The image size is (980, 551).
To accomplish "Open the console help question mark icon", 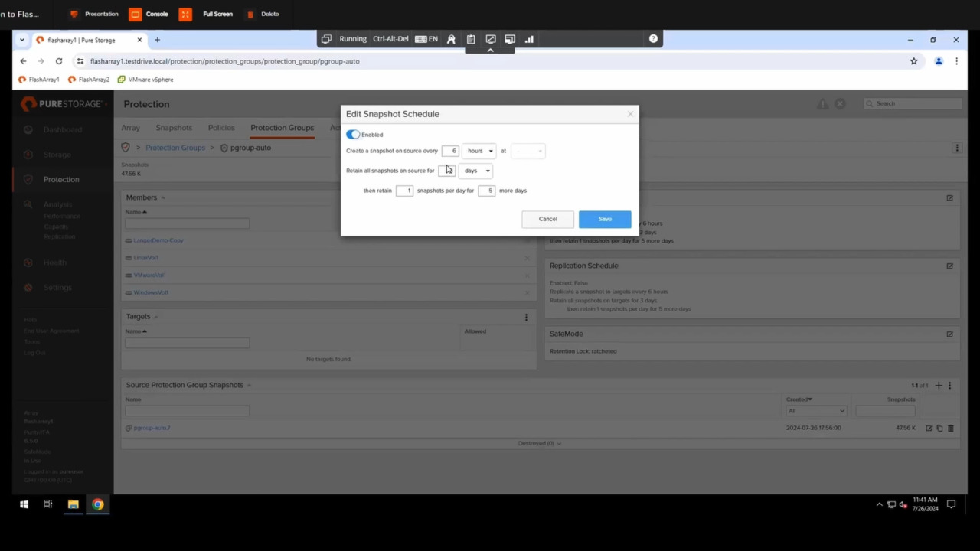I will click(x=653, y=39).
